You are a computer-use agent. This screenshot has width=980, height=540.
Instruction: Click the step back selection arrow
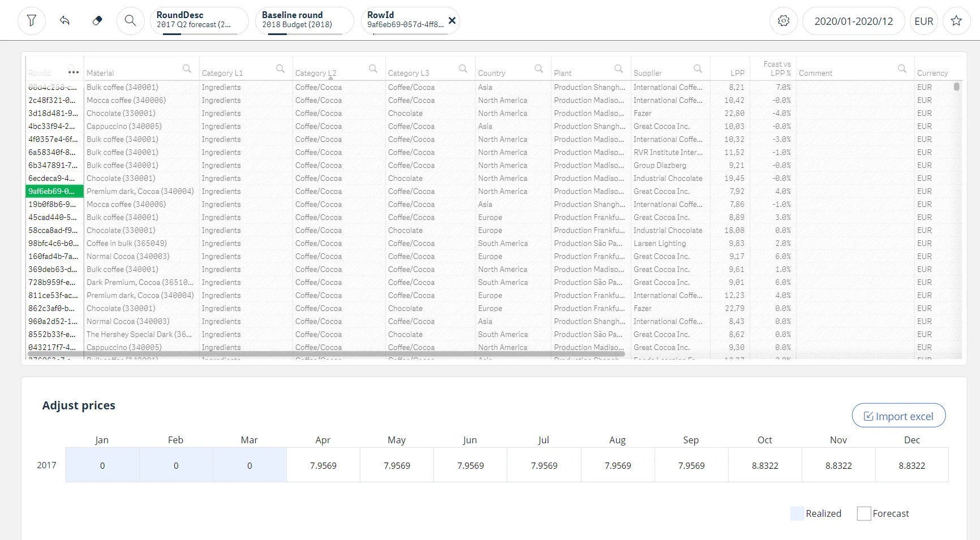(65, 21)
